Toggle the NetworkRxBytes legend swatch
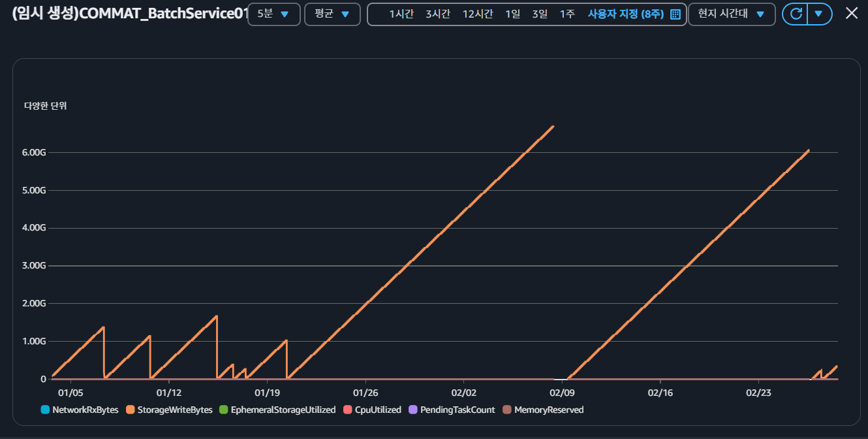The width and height of the screenshot is (868, 439). click(x=45, y=410)
